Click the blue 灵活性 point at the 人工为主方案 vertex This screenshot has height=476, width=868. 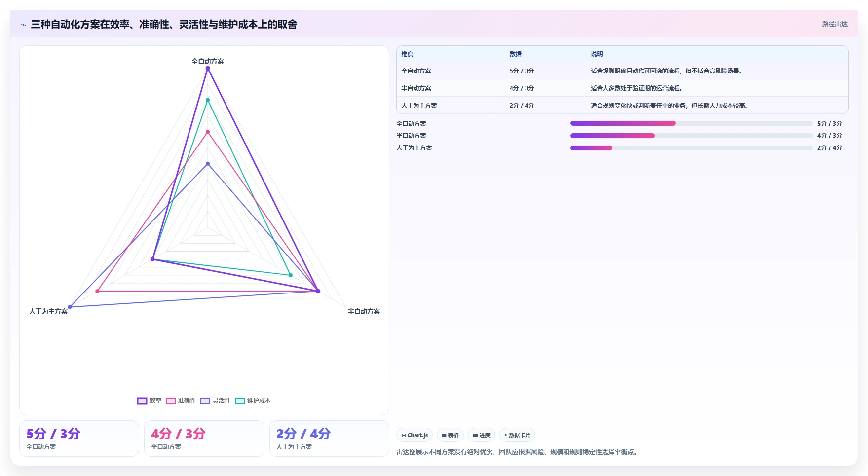[x=70, y=307]
